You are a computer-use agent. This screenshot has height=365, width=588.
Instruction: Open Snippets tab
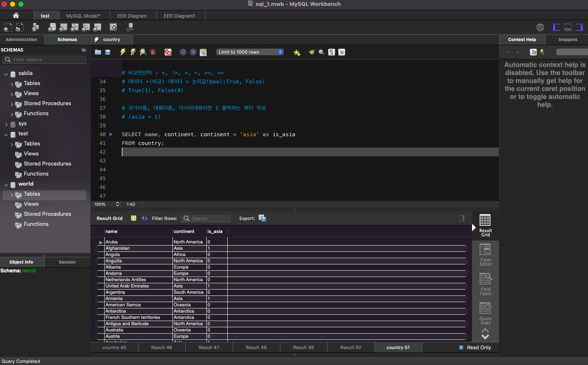tap(567, 39)
